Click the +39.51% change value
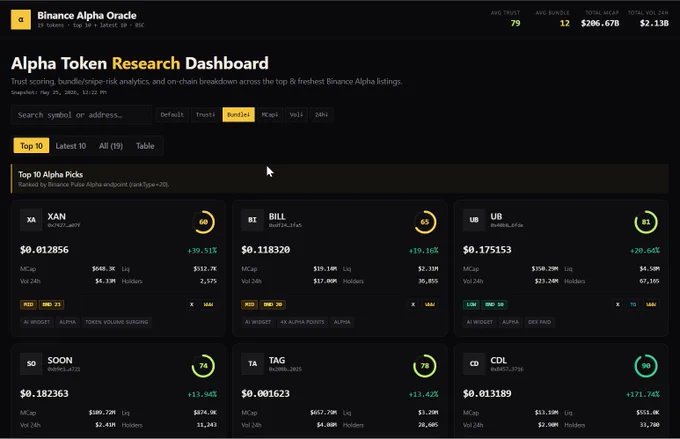The height and width of the screenshot is (439, 680). (202, 251)
